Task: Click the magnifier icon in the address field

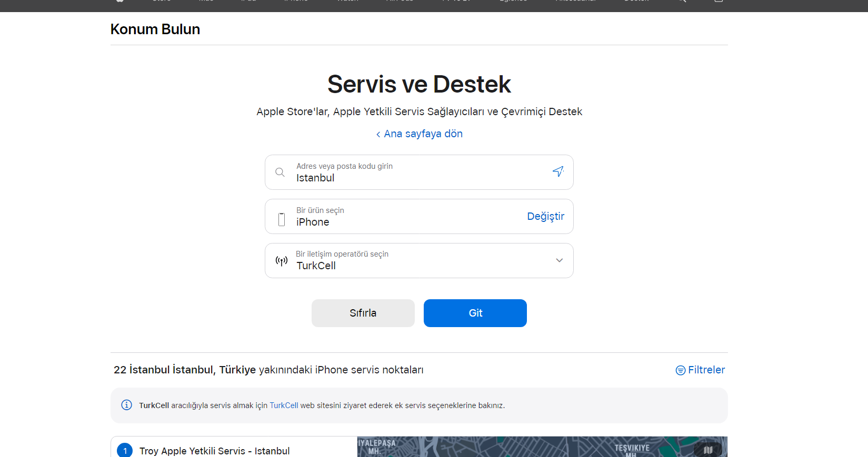Action: [280, 172]
